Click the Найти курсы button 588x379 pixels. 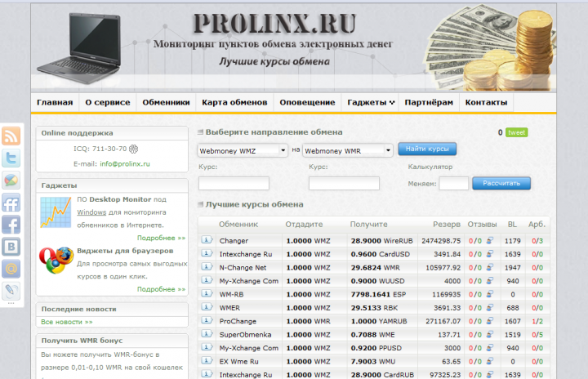pos(427,149)
